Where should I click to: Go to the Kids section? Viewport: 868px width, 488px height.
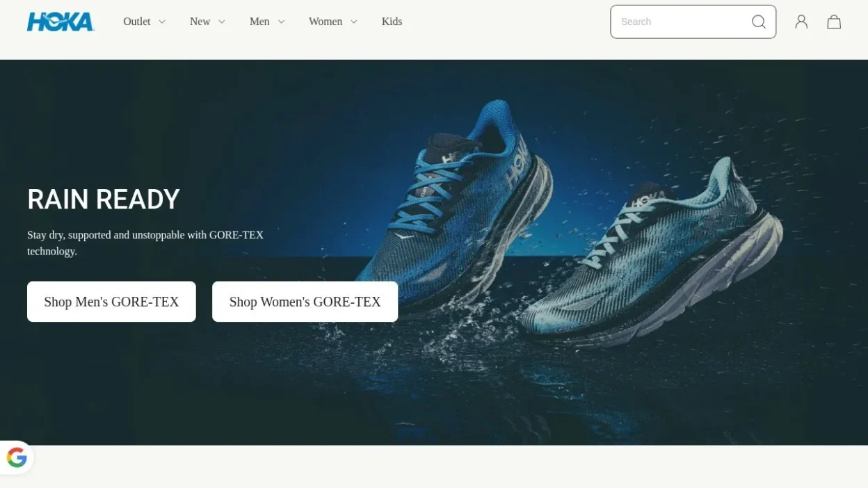click(x=392, y=22)
